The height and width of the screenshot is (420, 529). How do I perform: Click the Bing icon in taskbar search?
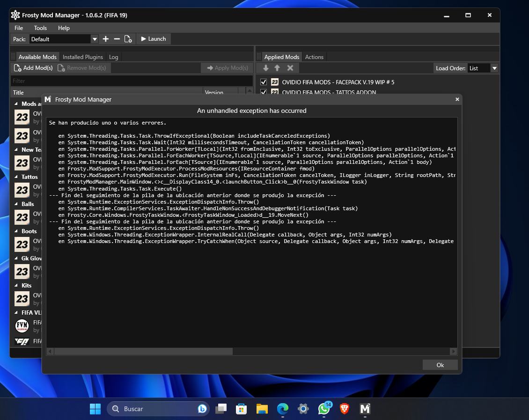point(202,409)
